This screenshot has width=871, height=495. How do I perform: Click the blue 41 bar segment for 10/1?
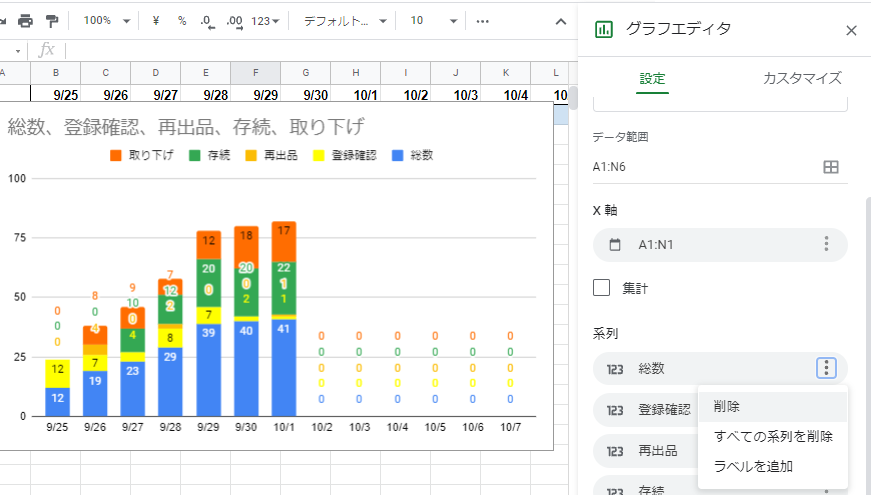[x=284, y=368]
